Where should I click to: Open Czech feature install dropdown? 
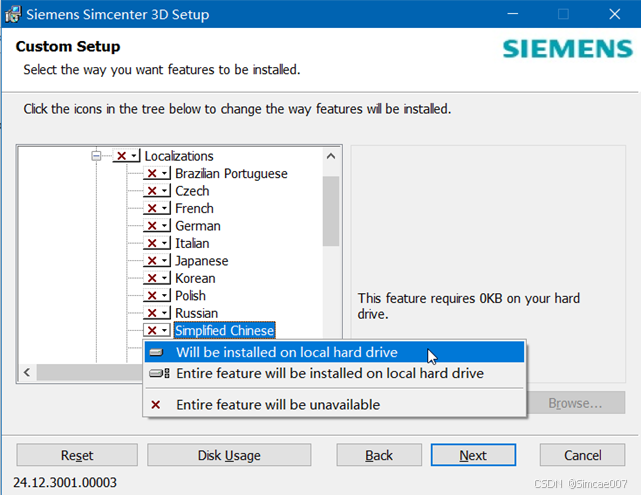157,191
